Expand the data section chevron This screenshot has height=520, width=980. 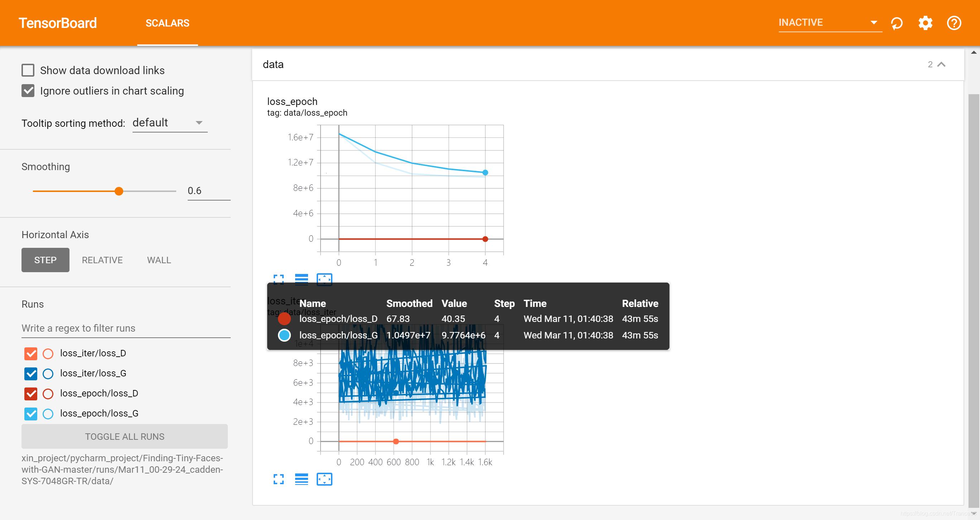pos(941,63)
